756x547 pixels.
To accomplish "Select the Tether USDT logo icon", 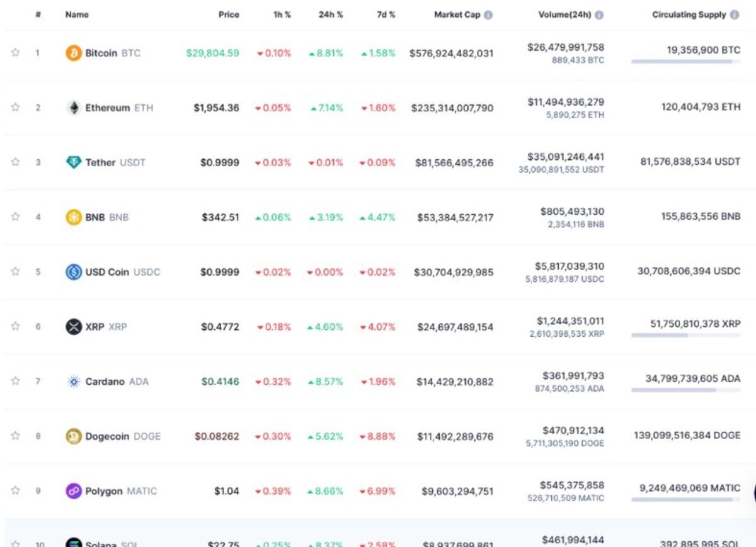I will (x=74, y=162).
